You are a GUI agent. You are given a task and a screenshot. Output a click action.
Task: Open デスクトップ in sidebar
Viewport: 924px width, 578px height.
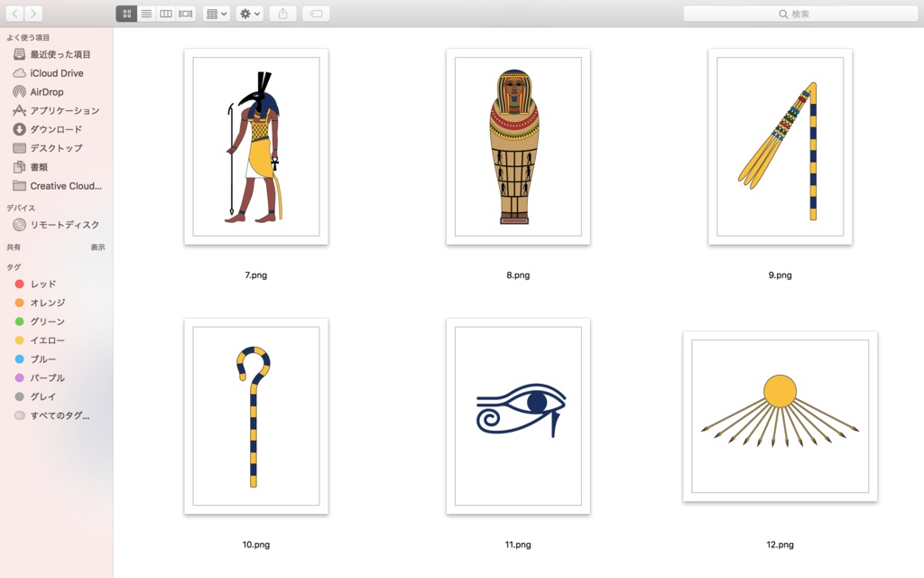pyautogui.click(x=57, y=148)
